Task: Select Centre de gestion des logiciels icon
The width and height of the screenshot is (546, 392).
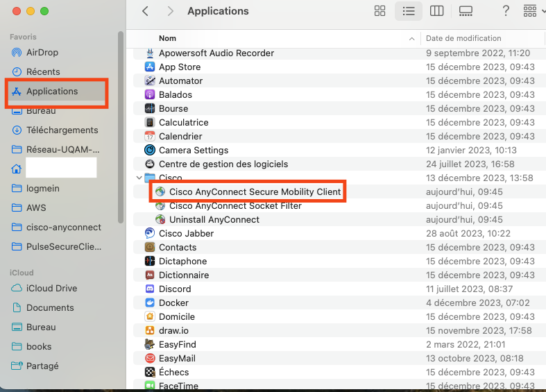Action: (150, 164)
